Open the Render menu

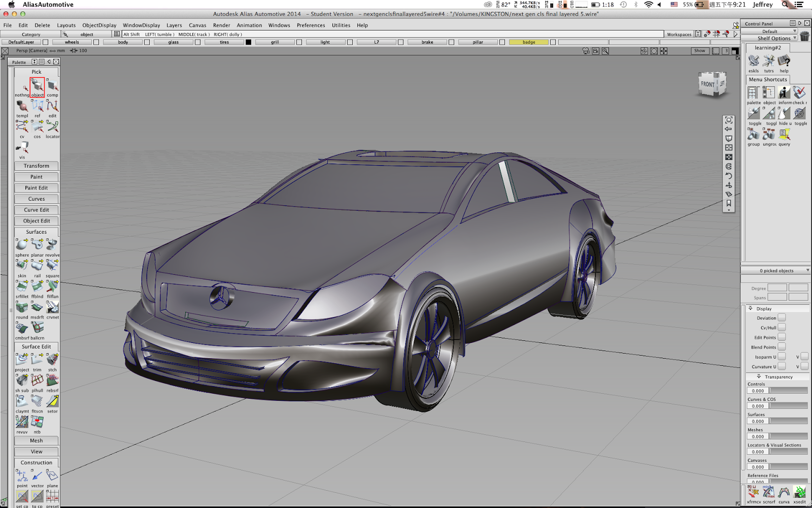pyautogui.click(x=221, y=25)
